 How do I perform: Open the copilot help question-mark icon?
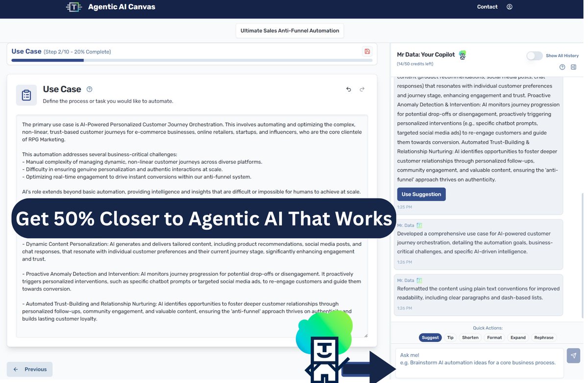[562, 67]
